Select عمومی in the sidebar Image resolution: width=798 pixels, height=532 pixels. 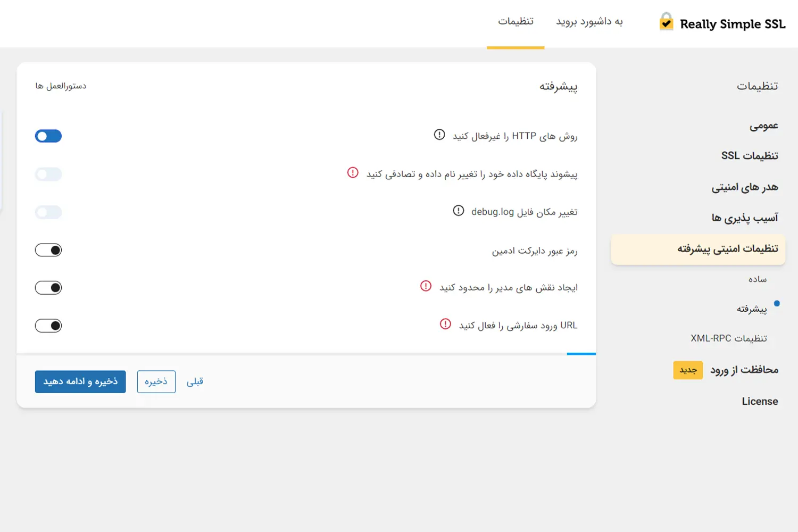point(764,126)
